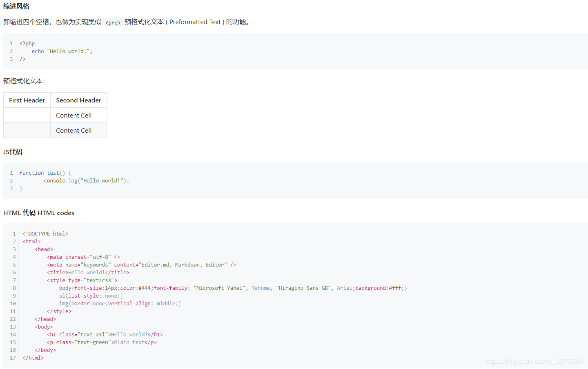Click the 'ul{list-style: none;}' line
The image size is (588, 369).
[91, 296]
